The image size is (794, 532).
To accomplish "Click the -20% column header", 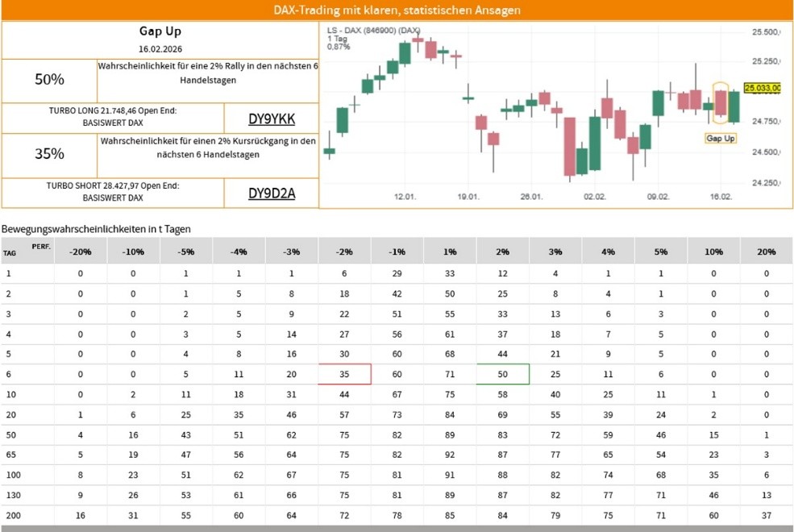I will point(81,251).
